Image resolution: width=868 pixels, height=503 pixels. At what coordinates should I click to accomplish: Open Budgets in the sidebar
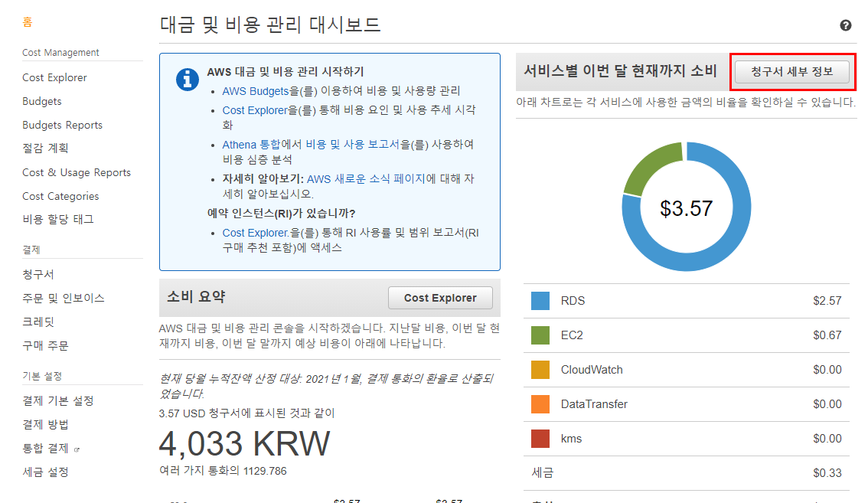tap(41, 101)
